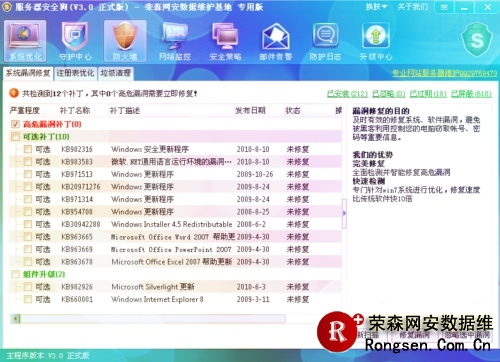Open the 已过期(18) link
The height and width of the screenshot is (362, 500).
428,94
